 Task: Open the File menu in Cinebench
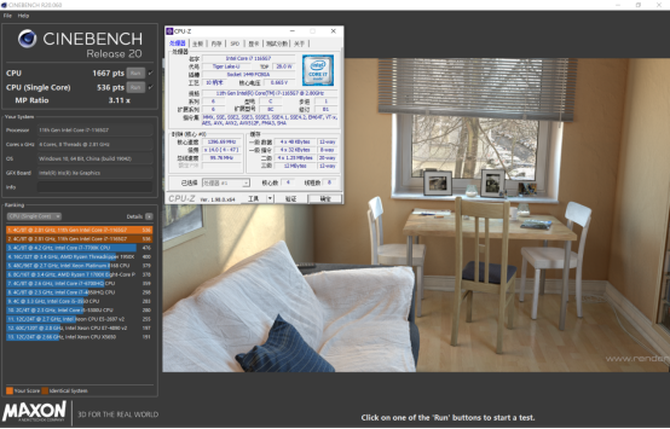[7, 16]
